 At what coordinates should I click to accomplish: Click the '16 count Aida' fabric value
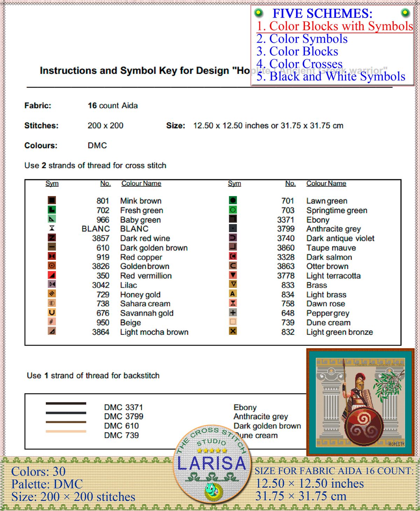(x=113, y=106)
